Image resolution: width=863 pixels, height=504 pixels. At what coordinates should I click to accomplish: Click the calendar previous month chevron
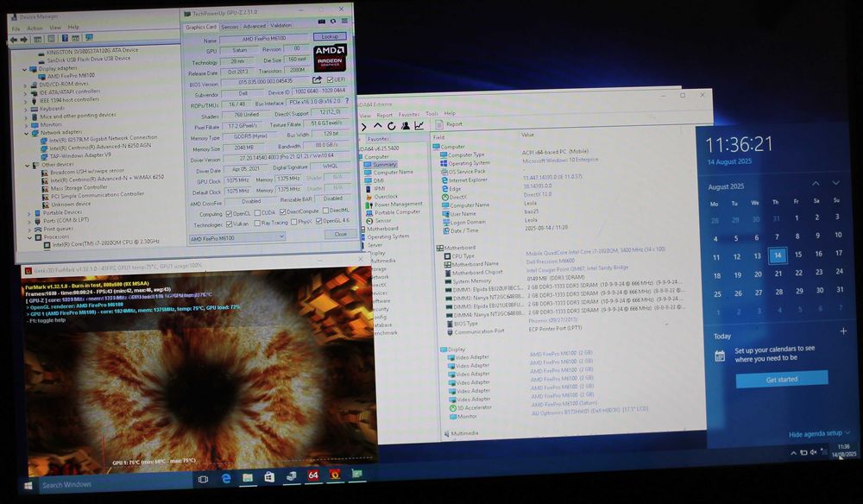(816, 183)
